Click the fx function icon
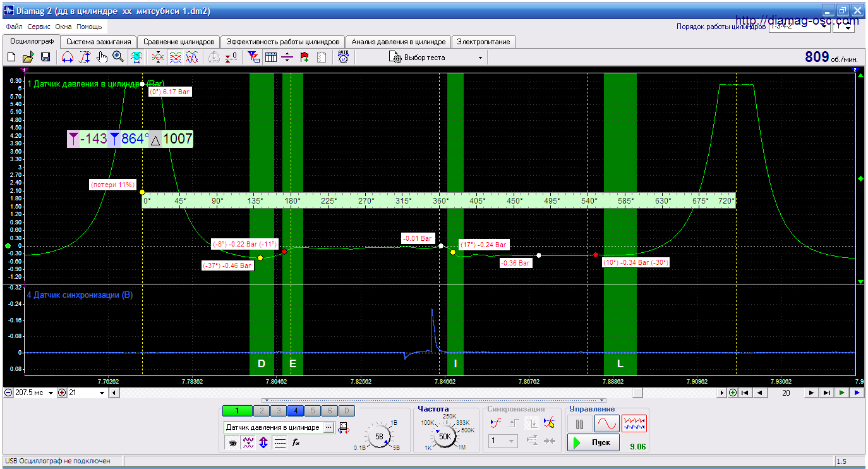Image resolution: width=868 pixels, height=469 pixels. [x=296, y=443]
